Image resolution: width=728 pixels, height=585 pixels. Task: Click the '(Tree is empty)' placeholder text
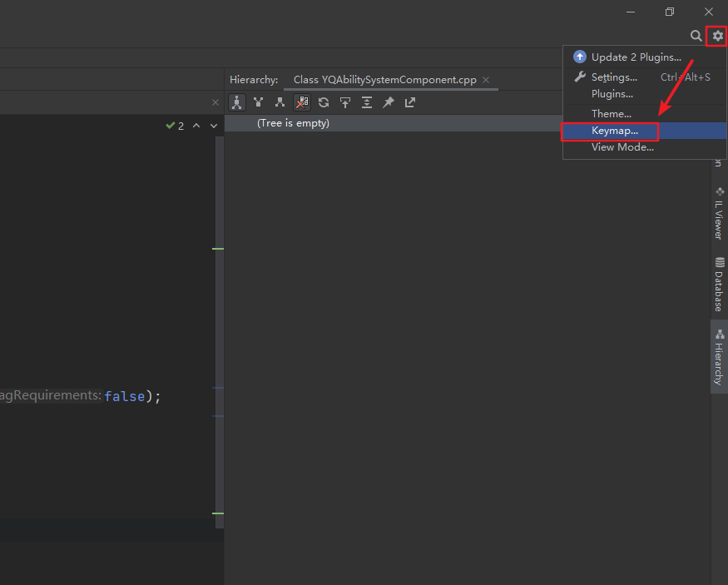(293, 123)
